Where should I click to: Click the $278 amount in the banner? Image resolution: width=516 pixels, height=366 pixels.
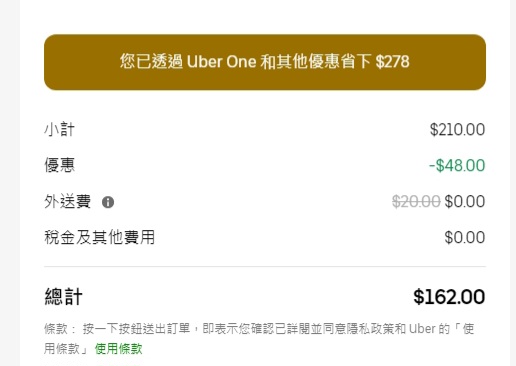pyautogui.click(x=392, y=62)
